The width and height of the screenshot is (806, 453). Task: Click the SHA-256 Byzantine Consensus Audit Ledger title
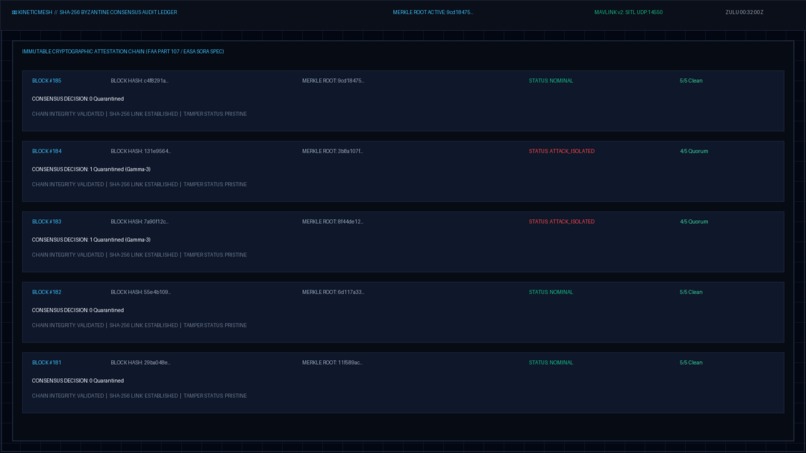pyautogui.click(x=118, y=12)
